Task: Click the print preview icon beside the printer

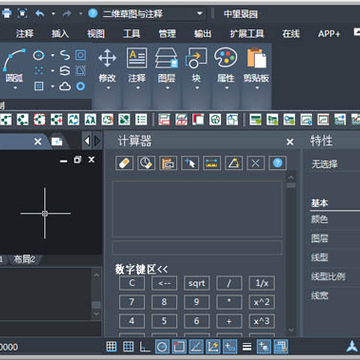Action: [x=22, y=14]
